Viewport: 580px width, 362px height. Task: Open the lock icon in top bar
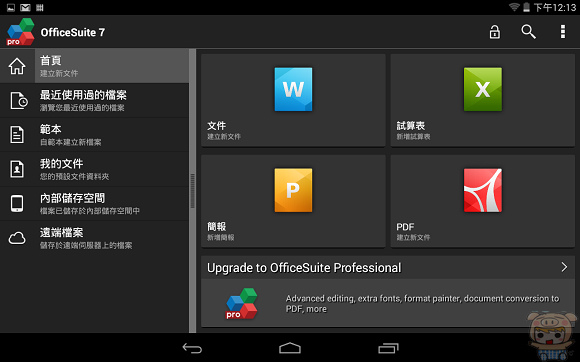495,32
